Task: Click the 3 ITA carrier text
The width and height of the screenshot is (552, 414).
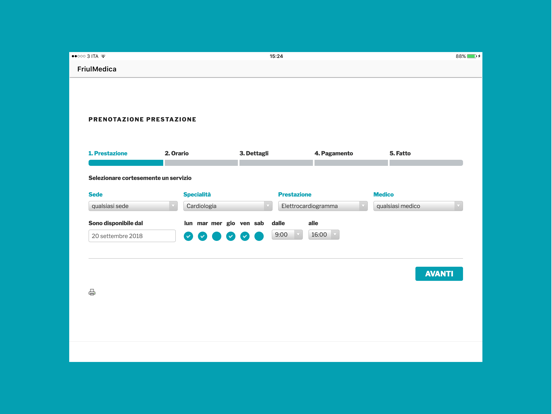Action: 93,56
